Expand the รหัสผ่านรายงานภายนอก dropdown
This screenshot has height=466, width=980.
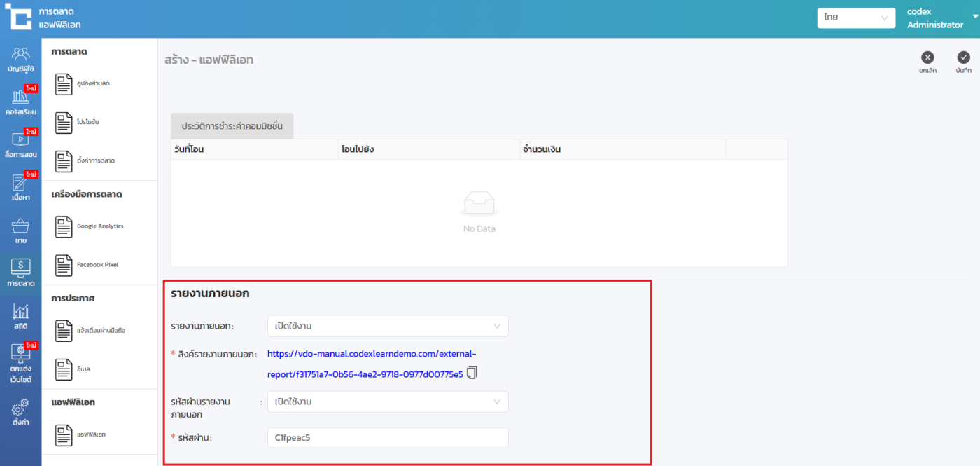[388, 402]
